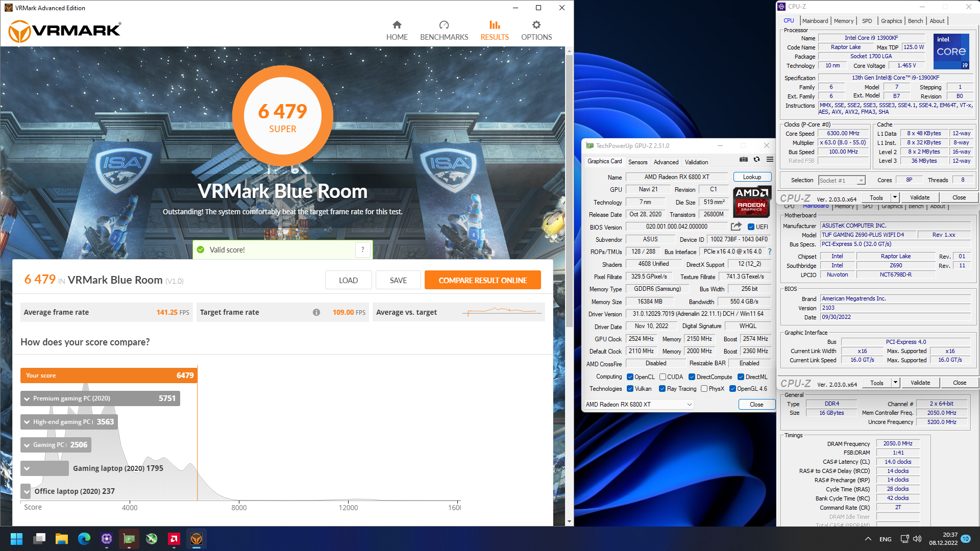Switch to the GPU-Z taskbar icon
This screenshot has height=551, width=980.
[129, 539]
